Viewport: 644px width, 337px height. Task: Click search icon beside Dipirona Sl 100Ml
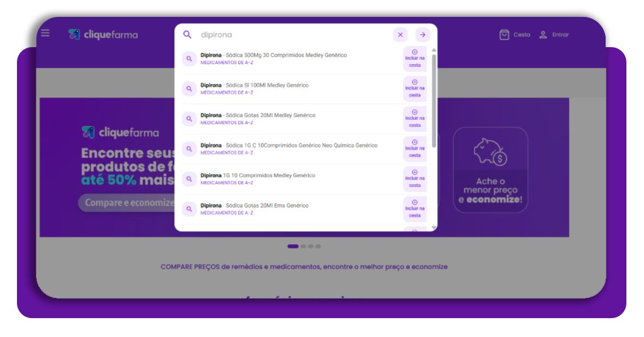189,89
